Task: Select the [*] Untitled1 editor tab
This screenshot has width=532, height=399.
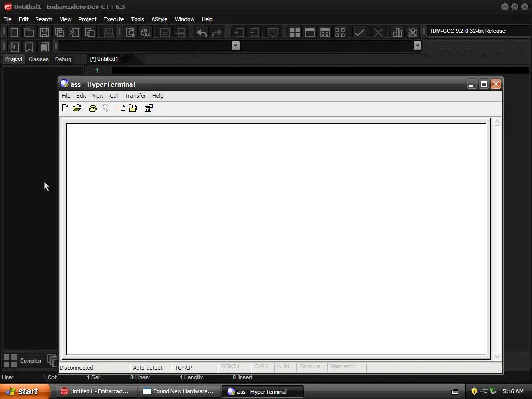Action: pos(104,59)
